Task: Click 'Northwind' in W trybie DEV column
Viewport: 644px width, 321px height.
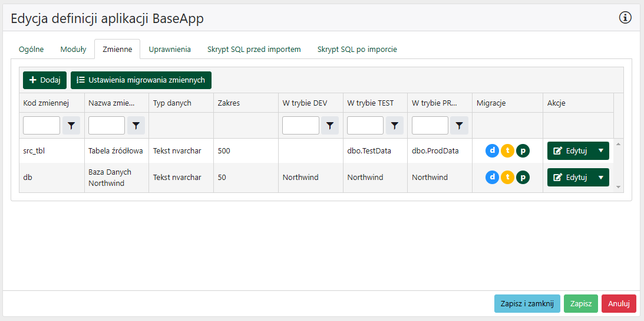Action: 311,178
